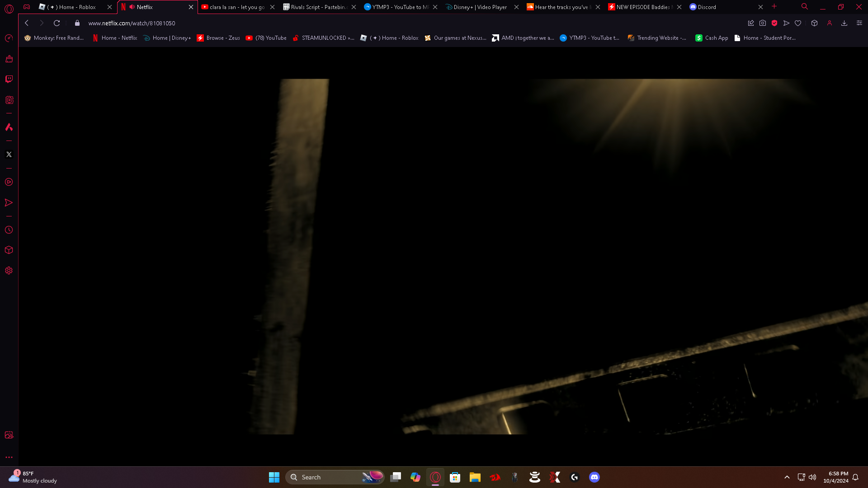Open Extensions cube in the sidebar
Viewport: 868px width, 488px height.
click(9, 250)
